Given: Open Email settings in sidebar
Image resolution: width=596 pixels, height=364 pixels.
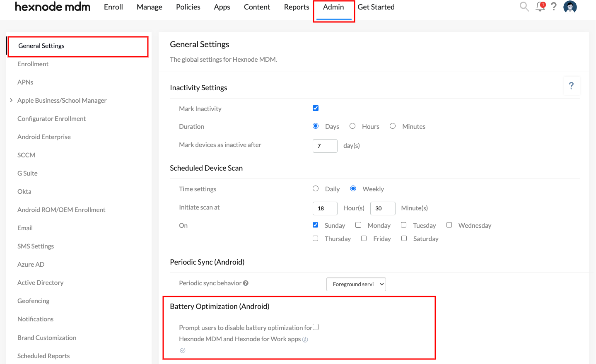Looking at the screenshot, I should click(25, 228).
